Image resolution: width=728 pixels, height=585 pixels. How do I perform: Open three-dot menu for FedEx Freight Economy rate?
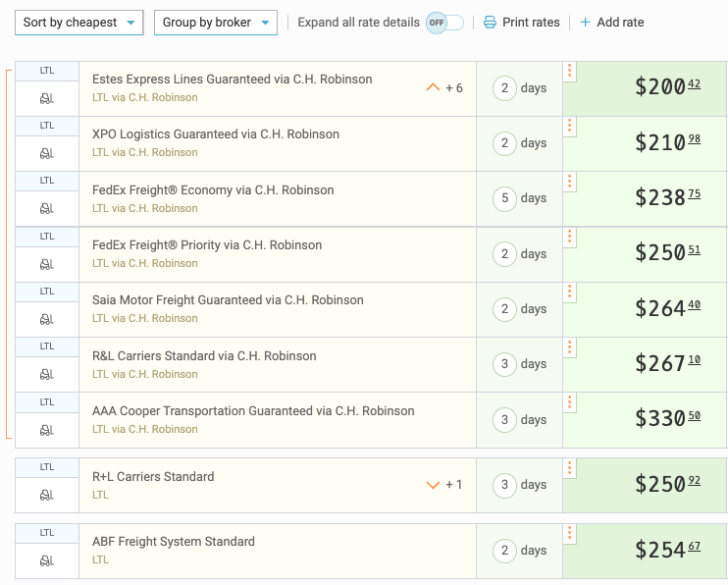[570, 183]
